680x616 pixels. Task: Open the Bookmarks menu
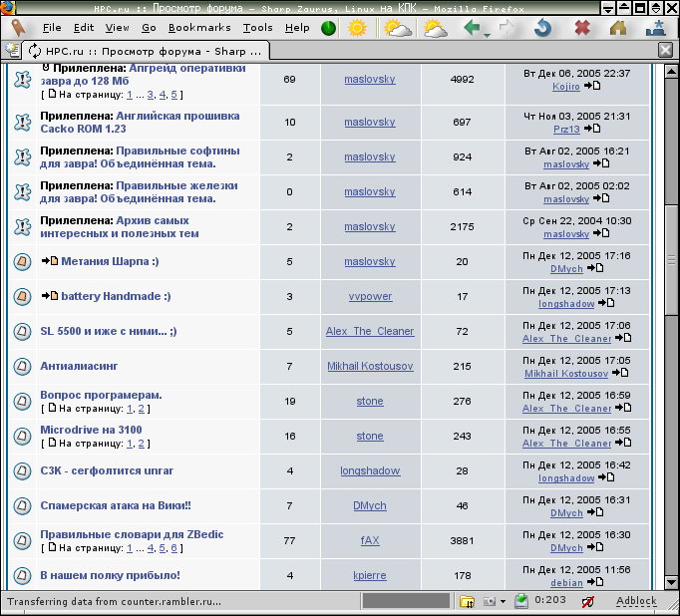pyautogui.click(x=199, y=28)
